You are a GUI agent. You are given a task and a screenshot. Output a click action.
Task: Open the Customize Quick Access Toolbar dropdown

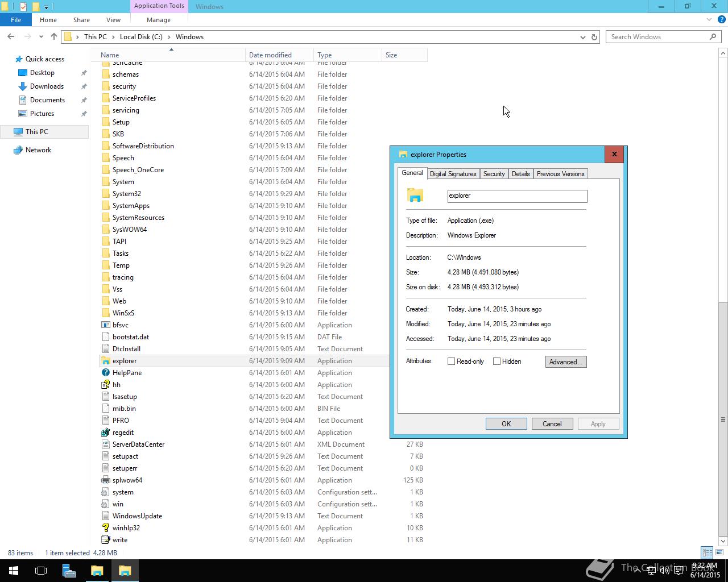(46, 7)
